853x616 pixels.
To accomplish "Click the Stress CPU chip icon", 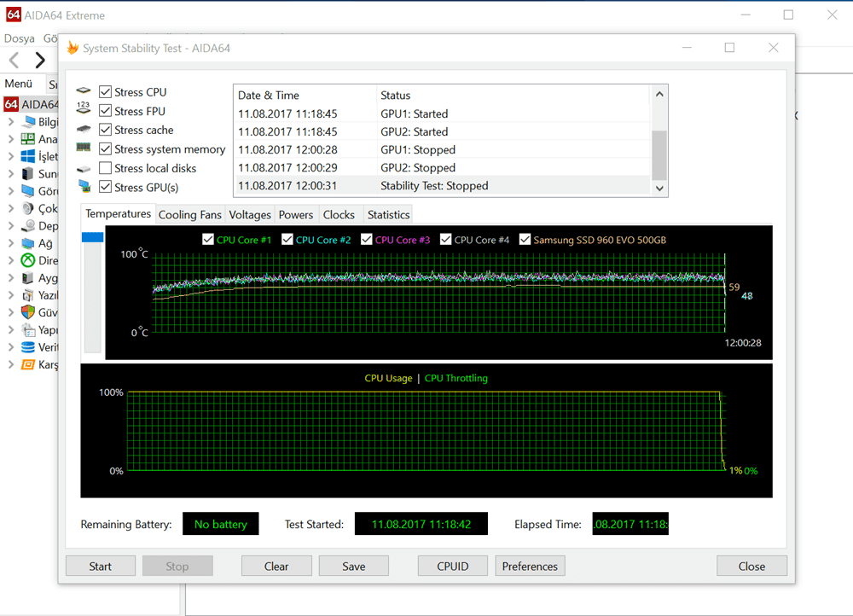I will click(x=83, y=92).
